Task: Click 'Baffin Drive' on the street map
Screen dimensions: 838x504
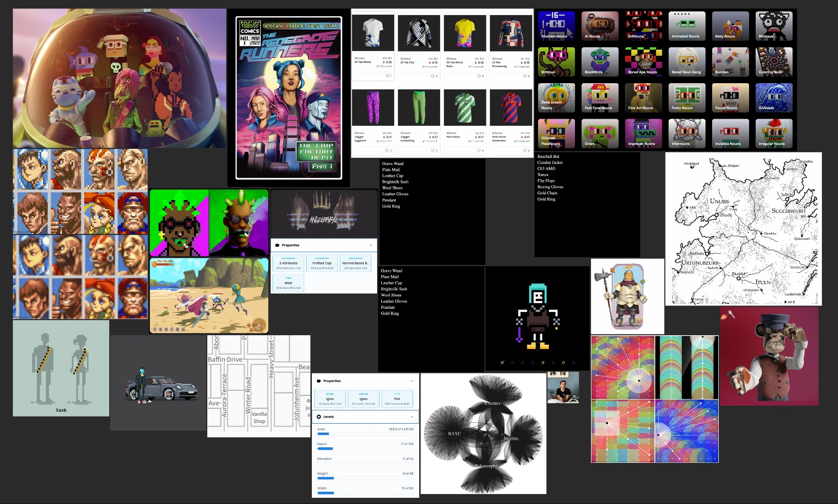Action: (x=225, y=359)
